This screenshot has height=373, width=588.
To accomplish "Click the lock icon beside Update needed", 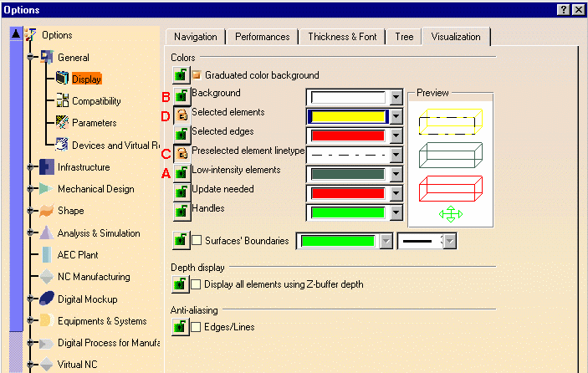I will tap(182, 192).
